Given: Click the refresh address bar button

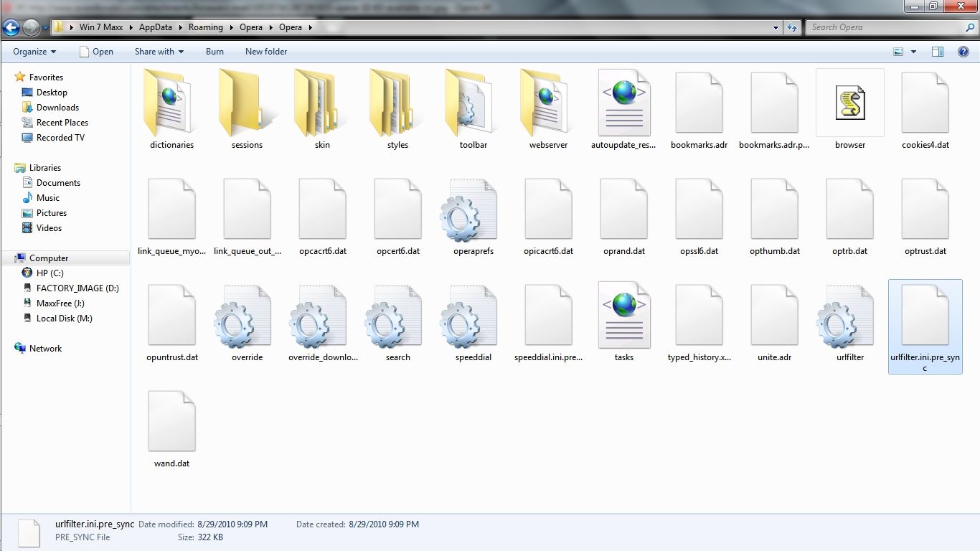Looking at the screenshot, I should click(792, 27).
